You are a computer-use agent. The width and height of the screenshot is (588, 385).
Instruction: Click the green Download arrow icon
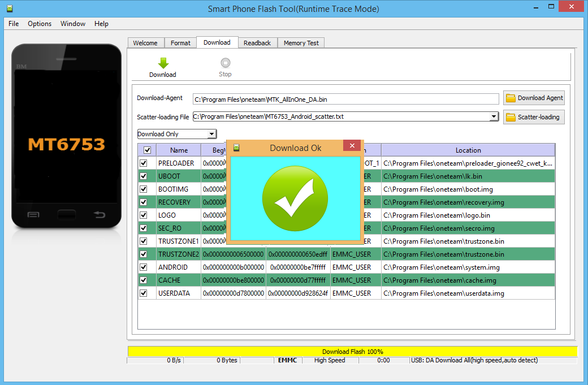pos(162,63)
